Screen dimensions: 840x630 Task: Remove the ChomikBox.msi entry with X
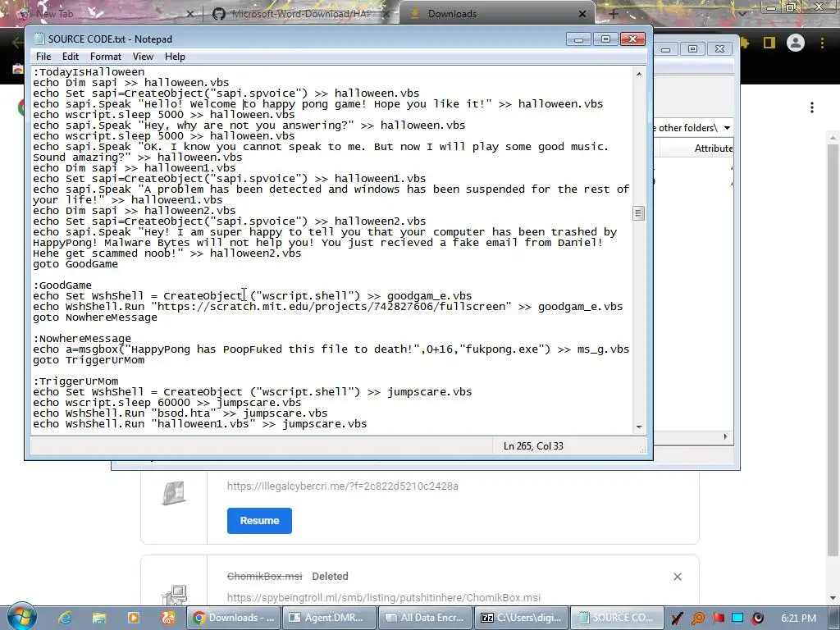(677, 577)
